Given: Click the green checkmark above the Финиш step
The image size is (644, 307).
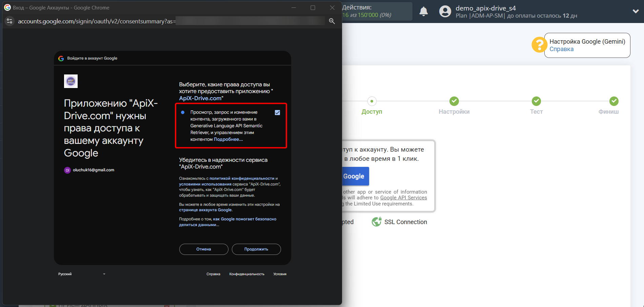Looking at the screenshot, I should pyautogui.click(x=614, y=101).
